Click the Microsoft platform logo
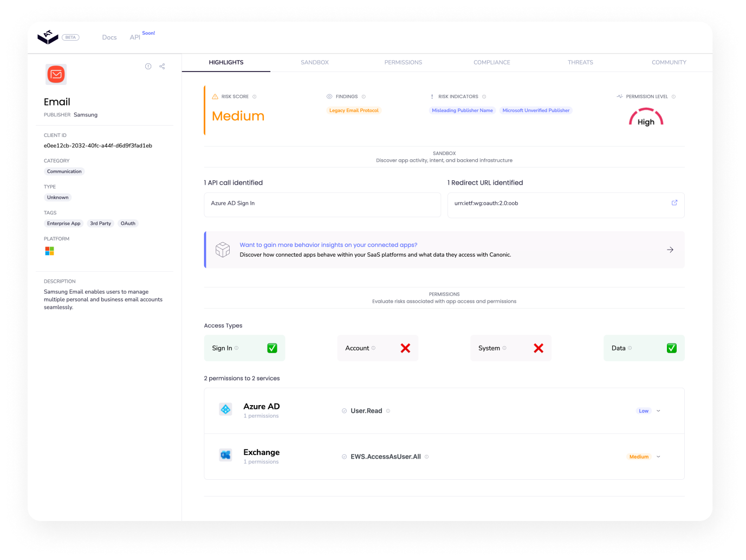The image size is (746, 560). point(49,251)
